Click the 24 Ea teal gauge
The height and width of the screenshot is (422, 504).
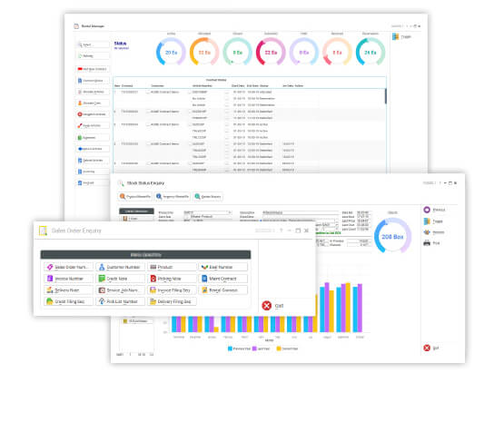coord(371,52)
